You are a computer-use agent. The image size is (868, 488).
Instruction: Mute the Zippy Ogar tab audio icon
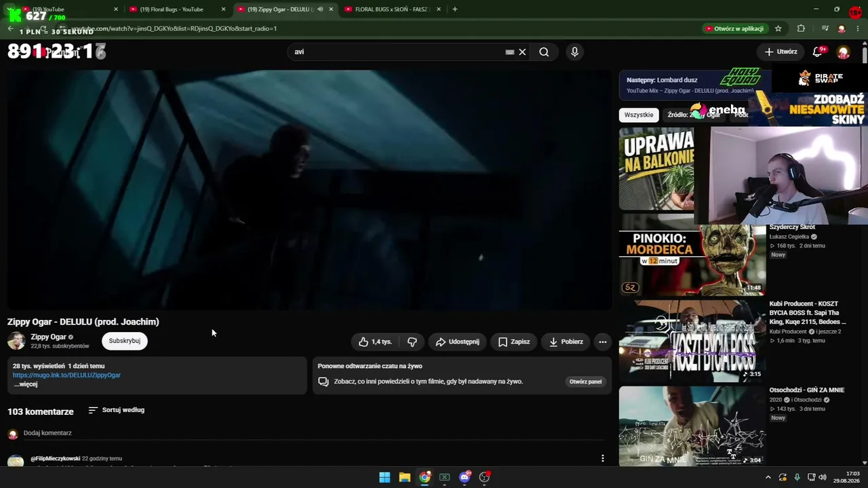coord(320,9)
